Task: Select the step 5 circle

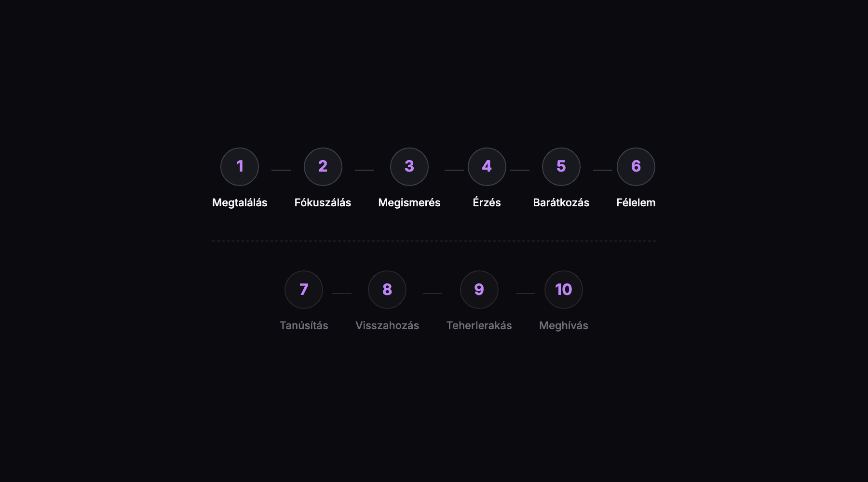Action: coord(561,167)
